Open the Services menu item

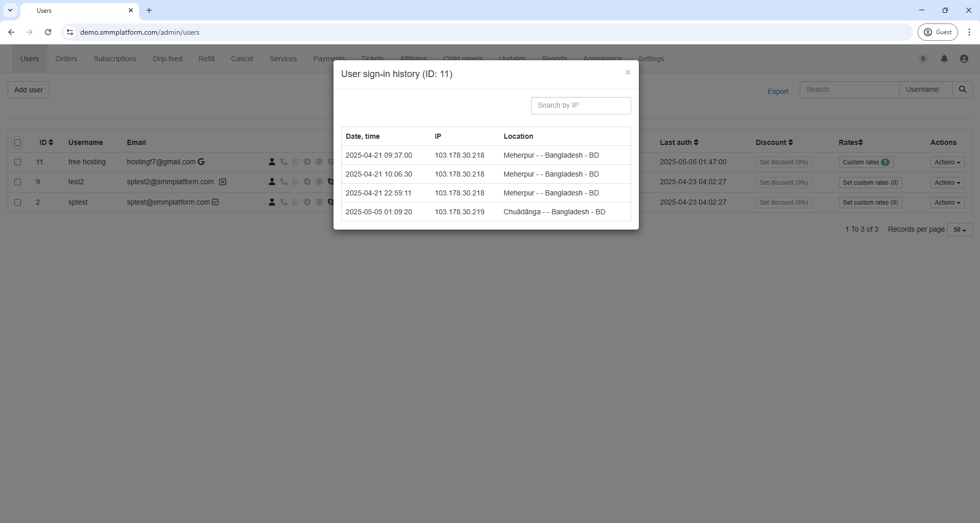point(283,59)
